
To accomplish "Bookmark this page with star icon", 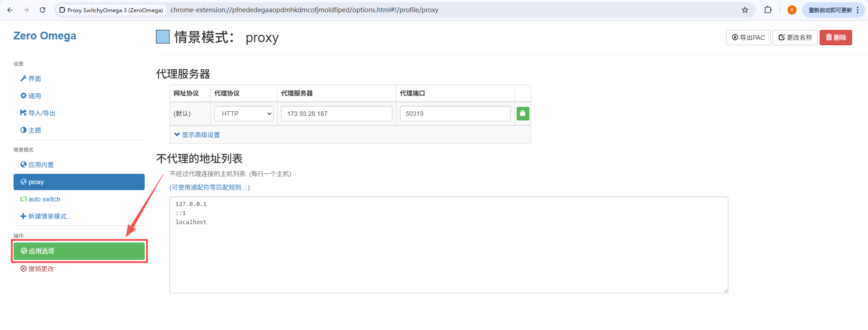I will 745,10.
